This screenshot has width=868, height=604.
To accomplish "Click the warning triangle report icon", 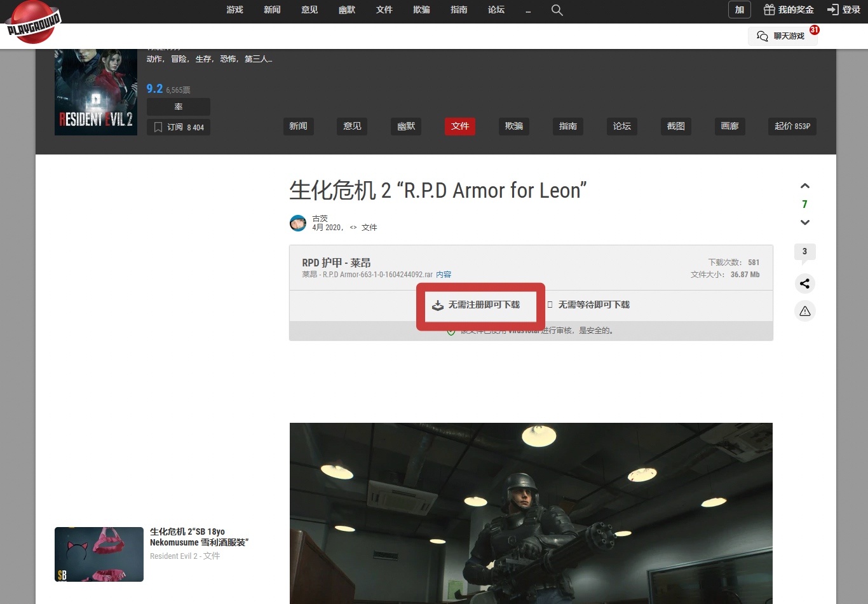I will (x=805, y=311).
